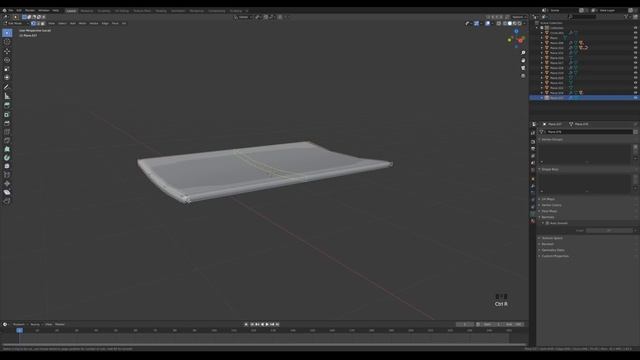Open the transform orientation dropdown
640x360 pixels.
[x=244, y=17]
